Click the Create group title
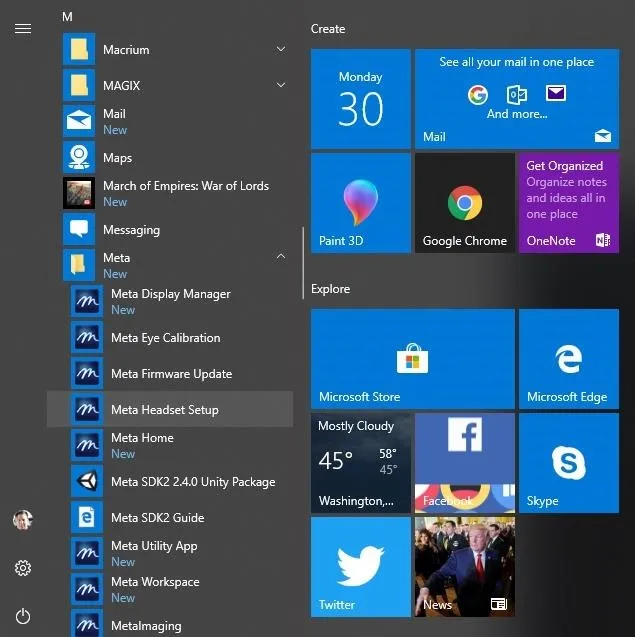 [328, 29]
